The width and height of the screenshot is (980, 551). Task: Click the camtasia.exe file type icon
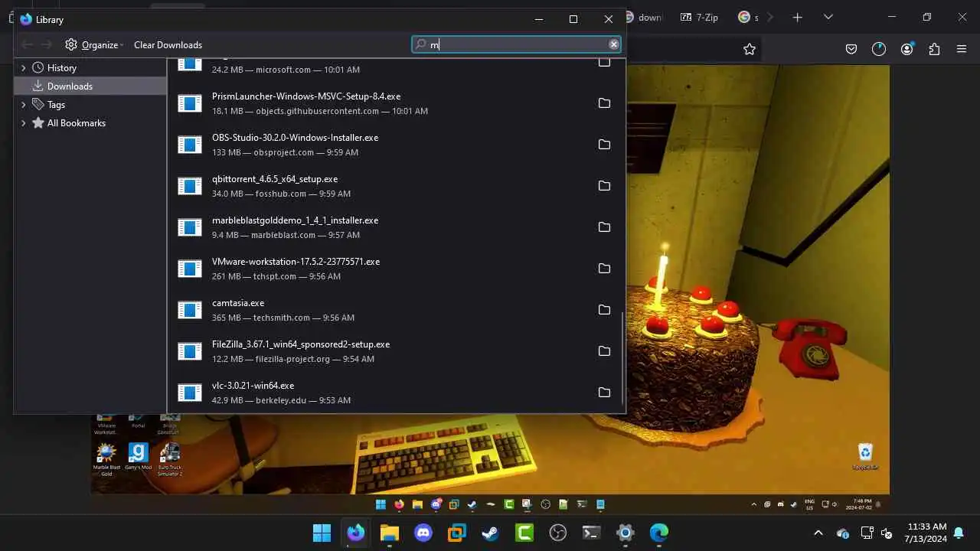point(190,310)
